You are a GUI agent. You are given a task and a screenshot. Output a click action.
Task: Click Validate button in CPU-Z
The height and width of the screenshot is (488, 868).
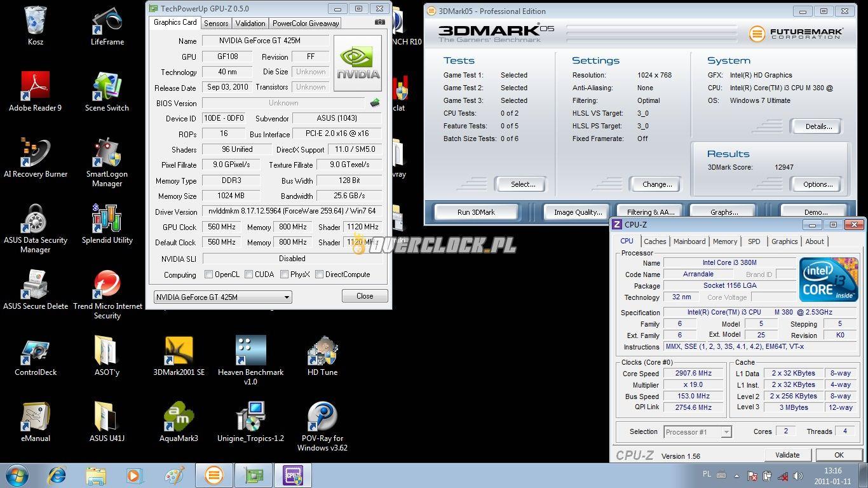point(787,455)
